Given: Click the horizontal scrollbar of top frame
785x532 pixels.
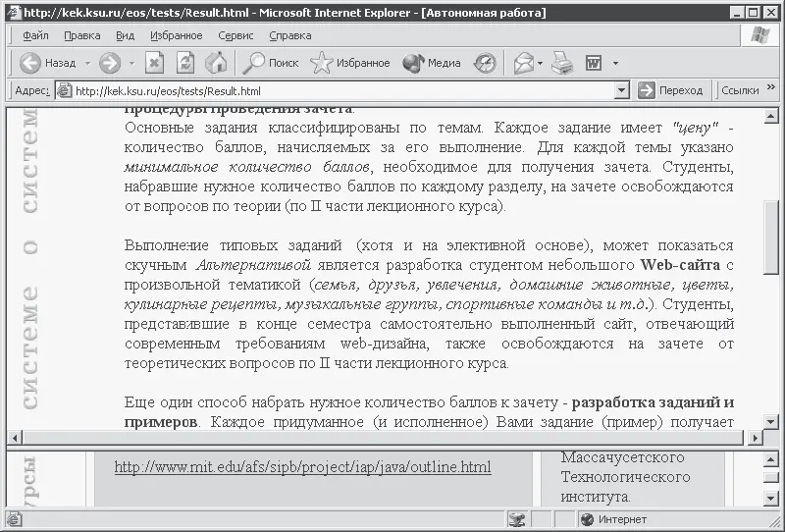Looking at the screenshot, I should 392,436.
